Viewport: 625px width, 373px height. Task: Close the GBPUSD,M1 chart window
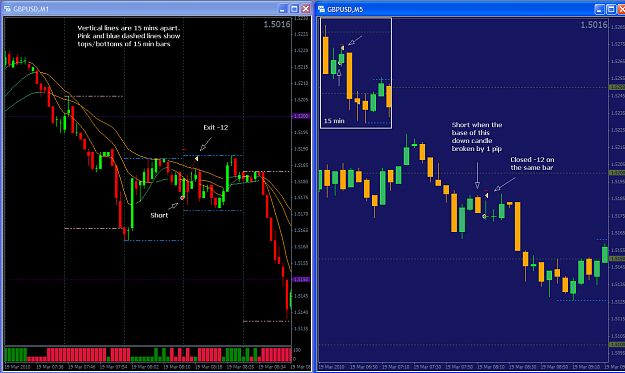click(306, 9)
